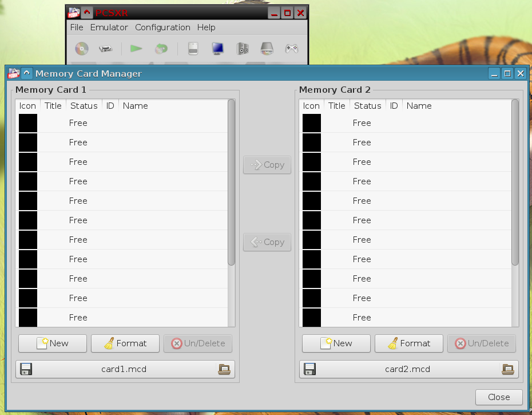Click the Switch ISO disc icon in PCSXR
532x415 pixels.
tap(161, 49)
